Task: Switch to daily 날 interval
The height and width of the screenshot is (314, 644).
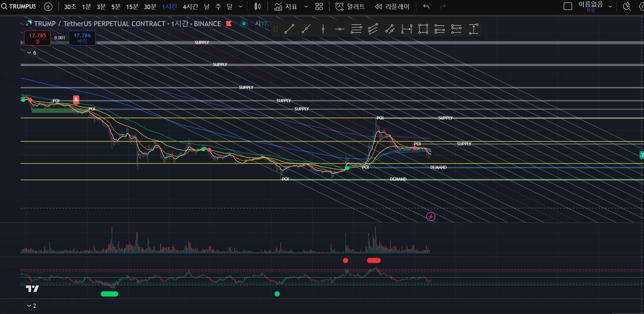Action: (207, 6)
